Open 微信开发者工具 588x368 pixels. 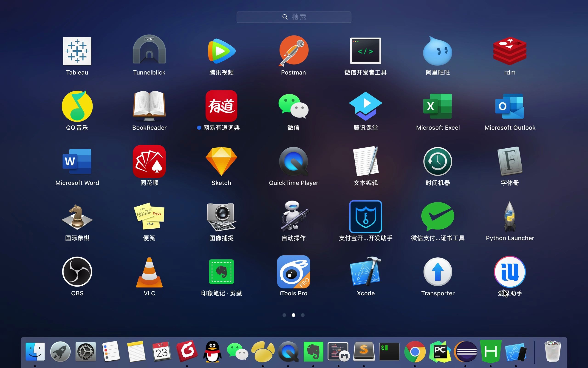pos(365,51)
